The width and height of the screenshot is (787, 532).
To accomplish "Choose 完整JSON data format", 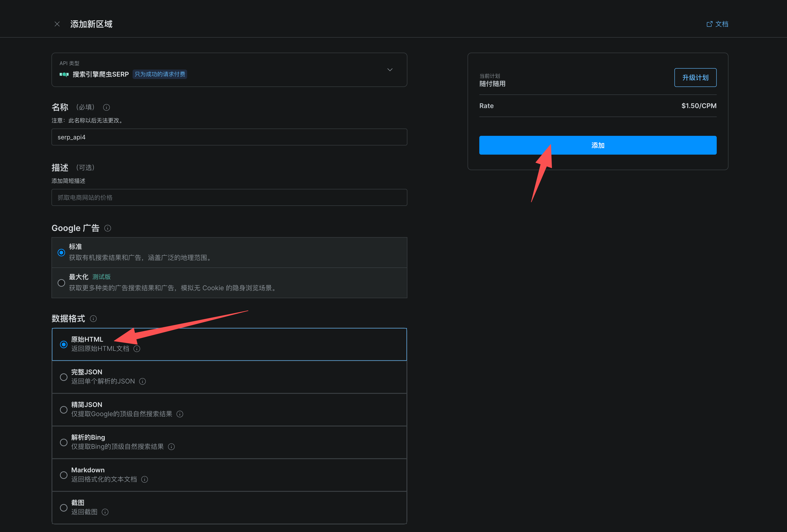I will point(64,377).
